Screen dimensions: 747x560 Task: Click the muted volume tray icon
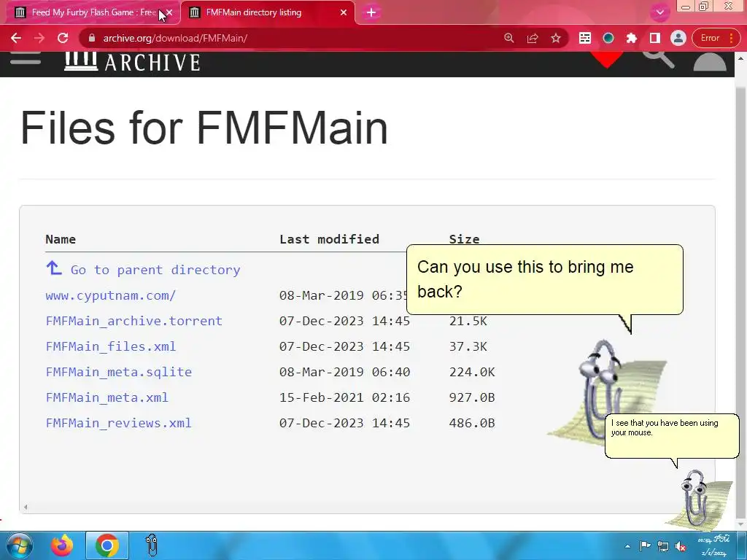[x=681, y=546]
